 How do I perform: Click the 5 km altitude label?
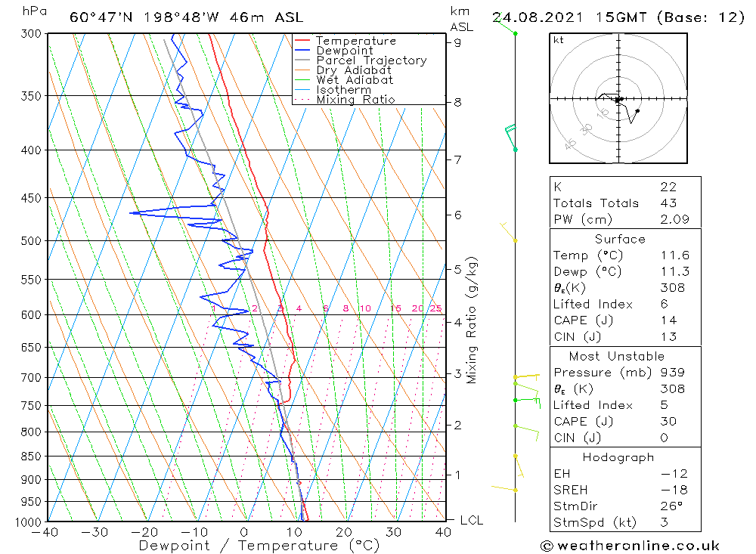tap(457, 270)
